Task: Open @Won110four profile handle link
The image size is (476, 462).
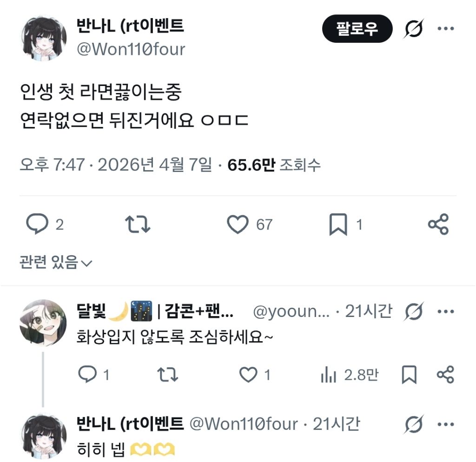Action: point(131,49)
